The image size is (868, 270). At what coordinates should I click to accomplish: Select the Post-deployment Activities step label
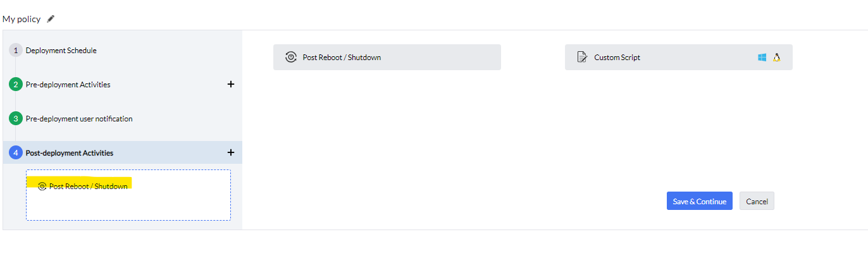[70, 153]
